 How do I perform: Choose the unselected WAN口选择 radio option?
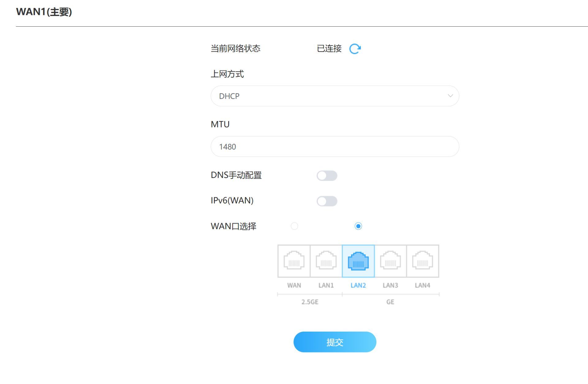[x=294, y=226]
